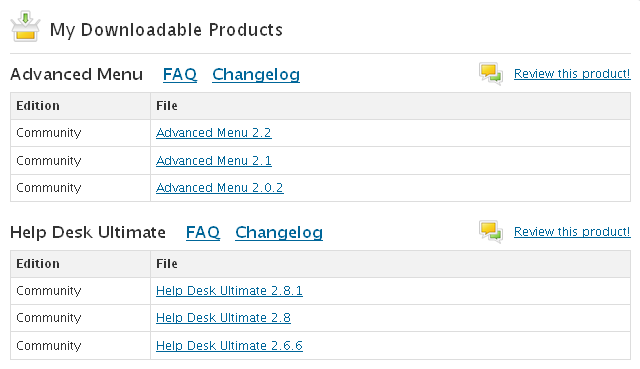
Task: Download Help Desk Ultimate 2.8.1
Action: click(229, 291)
